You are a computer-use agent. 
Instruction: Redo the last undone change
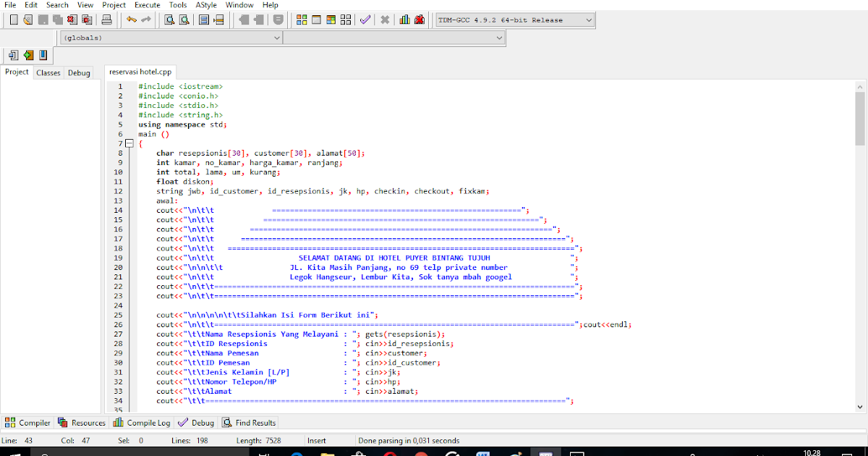[x=145, y=20]
